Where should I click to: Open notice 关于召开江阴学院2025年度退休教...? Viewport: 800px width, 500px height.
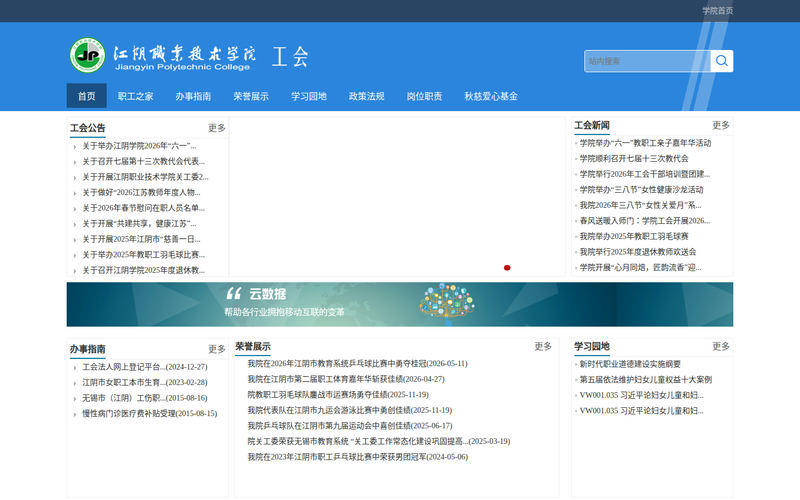tap(143, 270)
